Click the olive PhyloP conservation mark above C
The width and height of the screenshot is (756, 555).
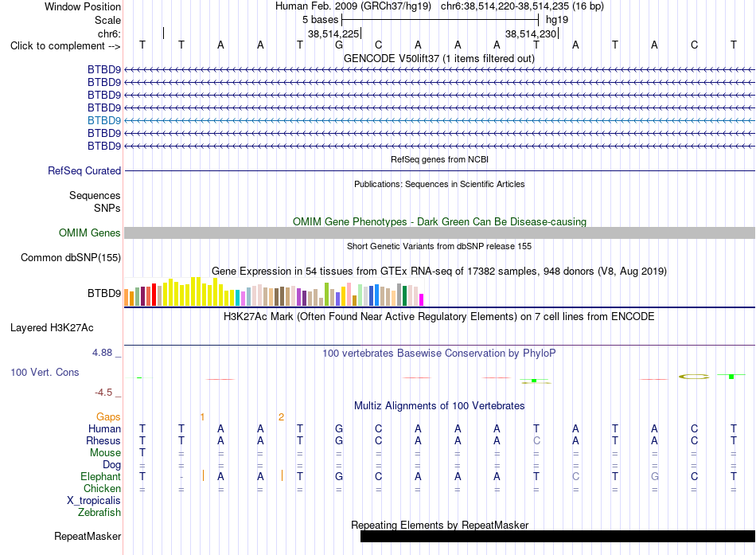[694, 377]
